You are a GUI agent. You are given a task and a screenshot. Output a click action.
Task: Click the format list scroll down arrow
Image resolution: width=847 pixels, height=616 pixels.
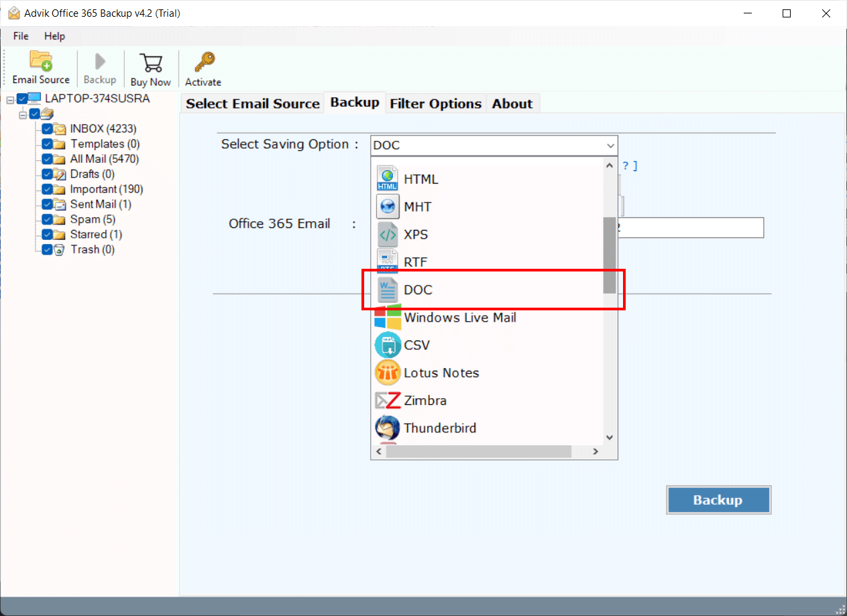click(x=610, y=438)
